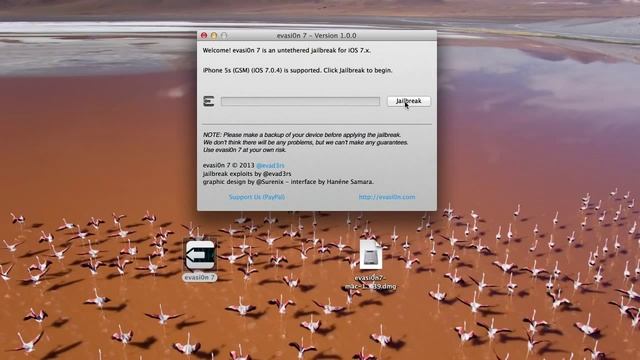Click the 'NOTE: Please make a backup' line
The image size is (640, 360).
(302, 135)
